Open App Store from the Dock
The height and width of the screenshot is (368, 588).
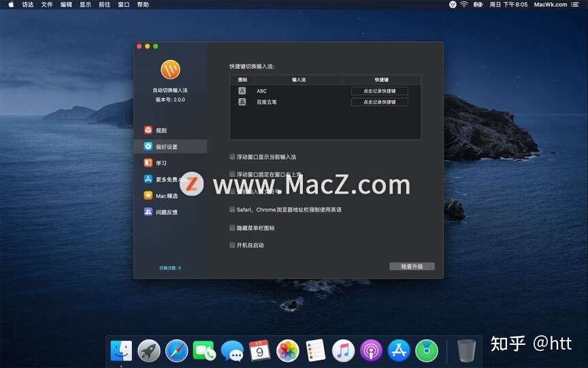pos(399,351)
